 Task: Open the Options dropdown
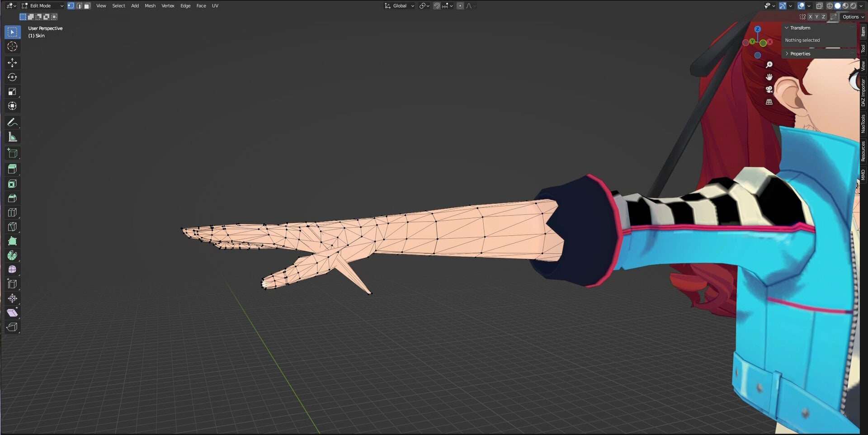853,17
